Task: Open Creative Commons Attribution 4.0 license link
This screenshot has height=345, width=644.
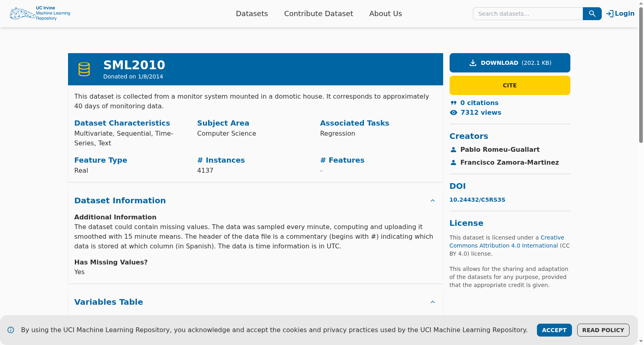Action: tap(507, 242)
